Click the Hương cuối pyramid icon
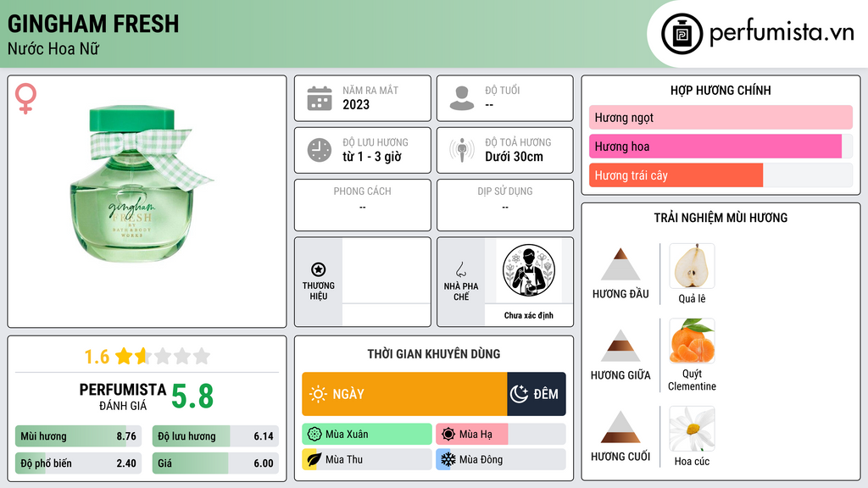Screen dimensions: 868x488 click(x=620, y=427)
